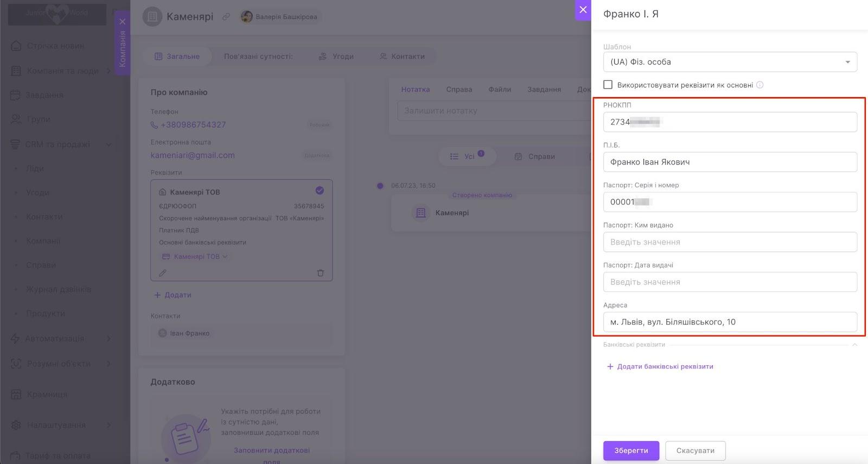Select the Паспорт: Дата видачі field
Screen dimensions: 868x464
point(730,282)
